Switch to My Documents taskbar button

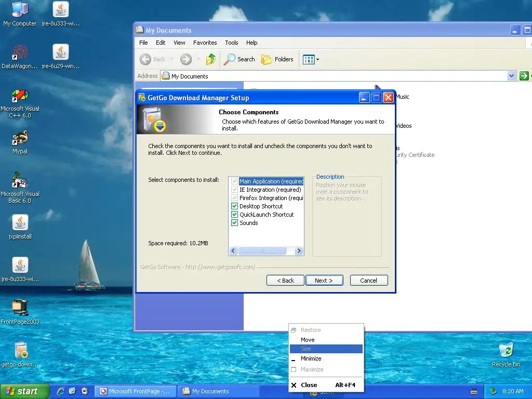219,391
